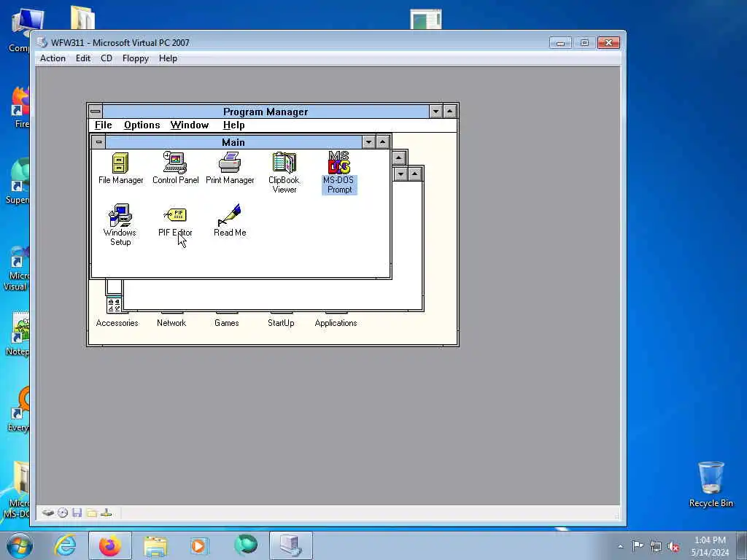The image size is (747, 560).
Task: Open the Main window control-menu box
Action: pos(98,142)
